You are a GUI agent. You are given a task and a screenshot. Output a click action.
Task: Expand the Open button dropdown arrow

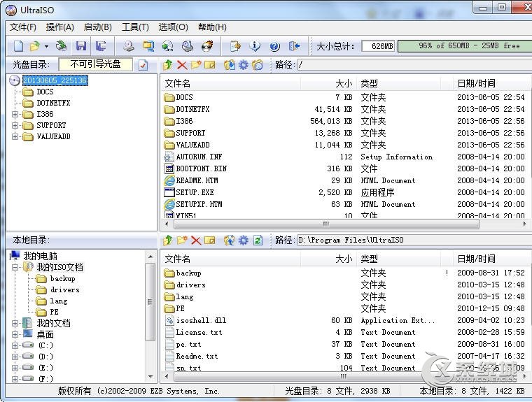(x=46, y=46)
